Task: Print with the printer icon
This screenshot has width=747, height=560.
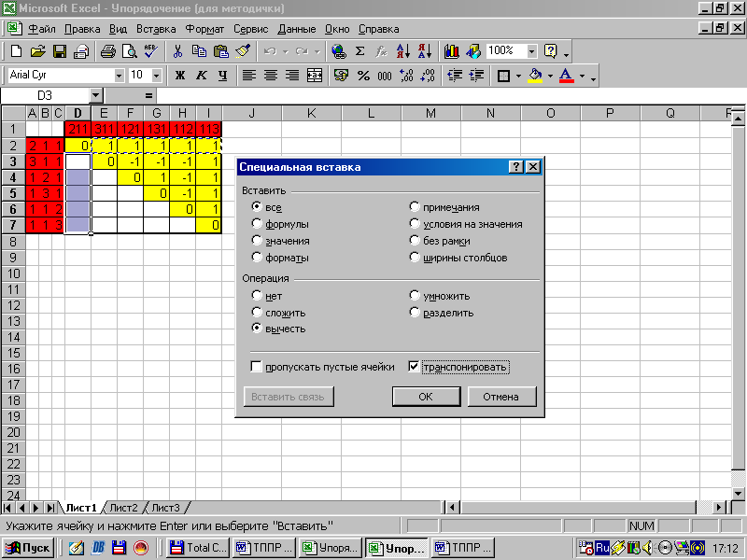Action: point(108,51)
